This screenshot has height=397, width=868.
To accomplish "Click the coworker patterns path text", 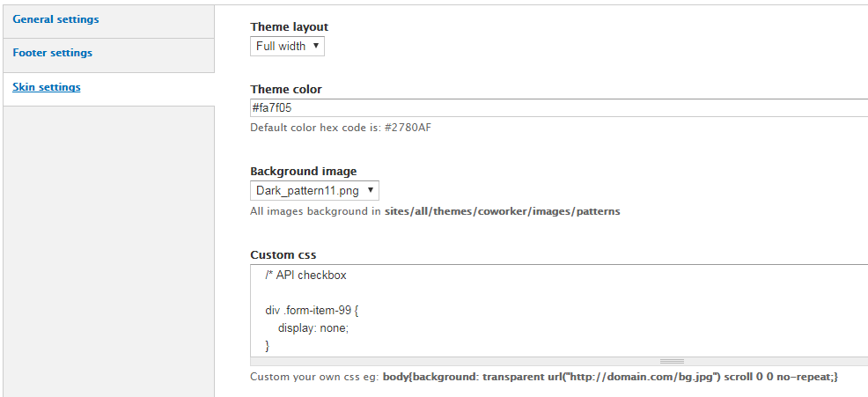I will (502, 211).
